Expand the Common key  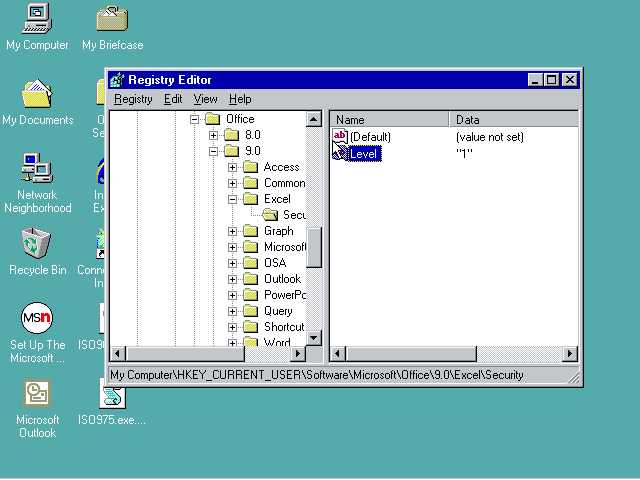coord(232,183)
